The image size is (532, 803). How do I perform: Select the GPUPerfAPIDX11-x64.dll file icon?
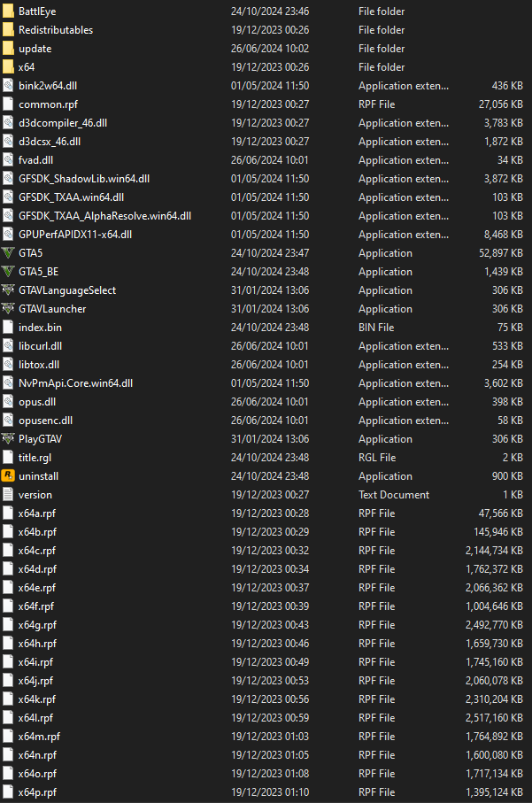click(8, 235)
